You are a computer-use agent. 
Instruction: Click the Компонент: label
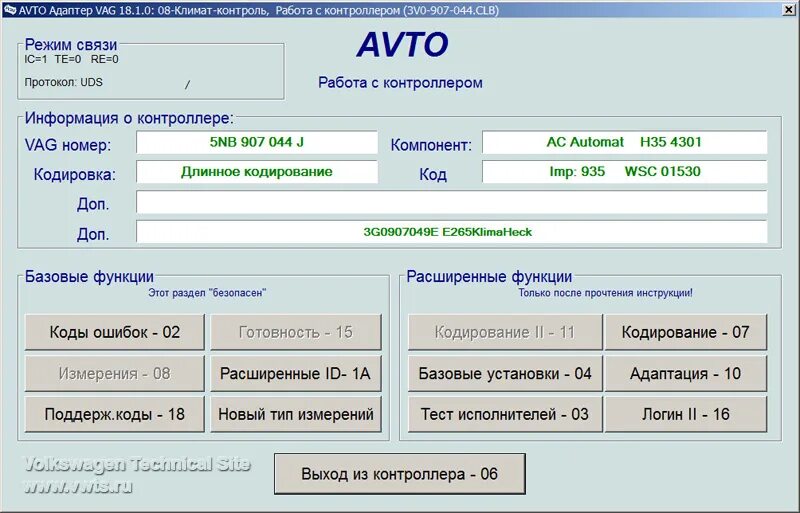(431, 145)
